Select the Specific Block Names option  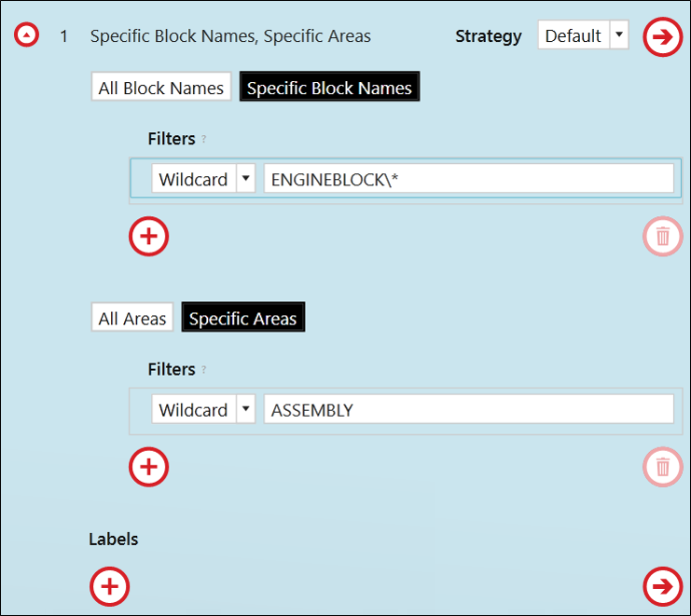click(329, 88)
